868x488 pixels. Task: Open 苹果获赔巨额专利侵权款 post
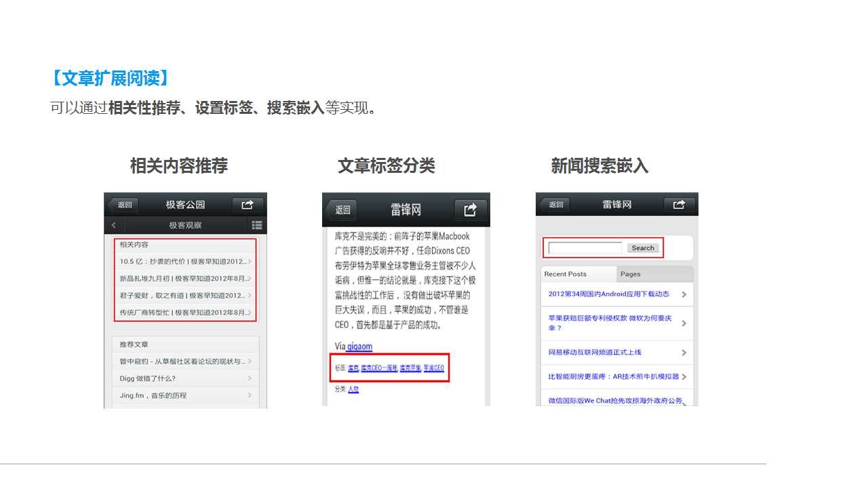(x=617, y=323)
